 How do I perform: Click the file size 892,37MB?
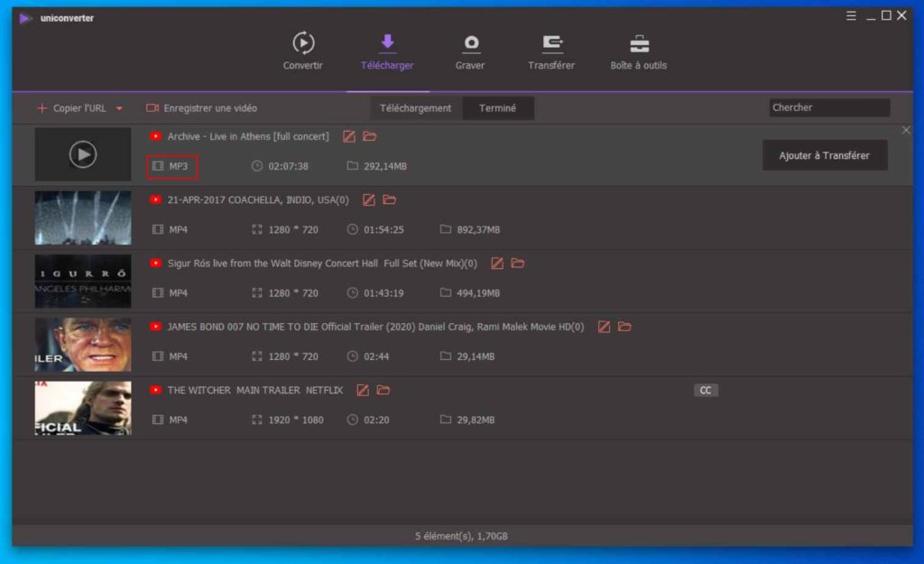(478, 230)
